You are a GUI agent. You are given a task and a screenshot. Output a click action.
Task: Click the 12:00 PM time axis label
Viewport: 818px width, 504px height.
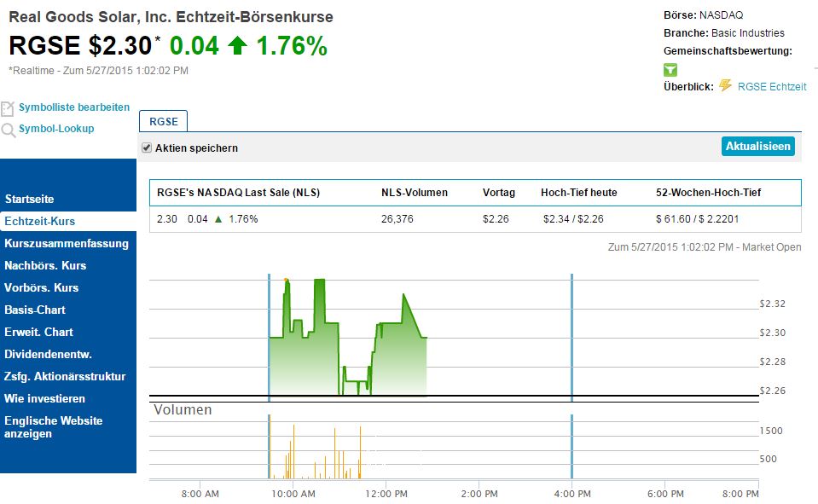386,494
